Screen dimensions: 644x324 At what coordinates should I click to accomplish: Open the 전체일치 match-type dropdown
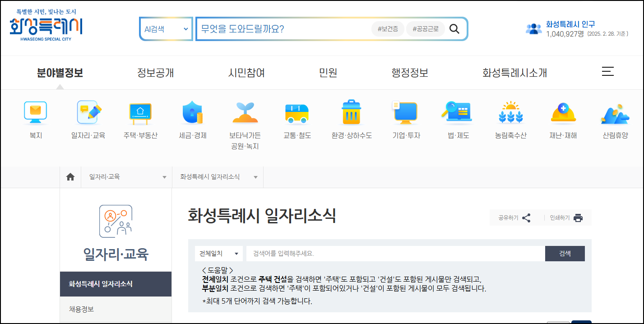pyautogui.click(x=219, y=253)
